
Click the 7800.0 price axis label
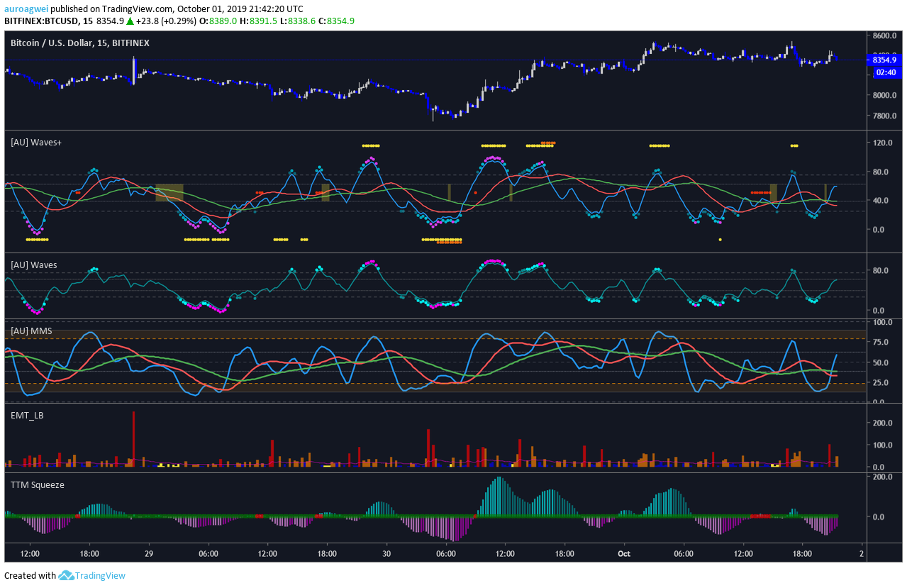(885, 116)
